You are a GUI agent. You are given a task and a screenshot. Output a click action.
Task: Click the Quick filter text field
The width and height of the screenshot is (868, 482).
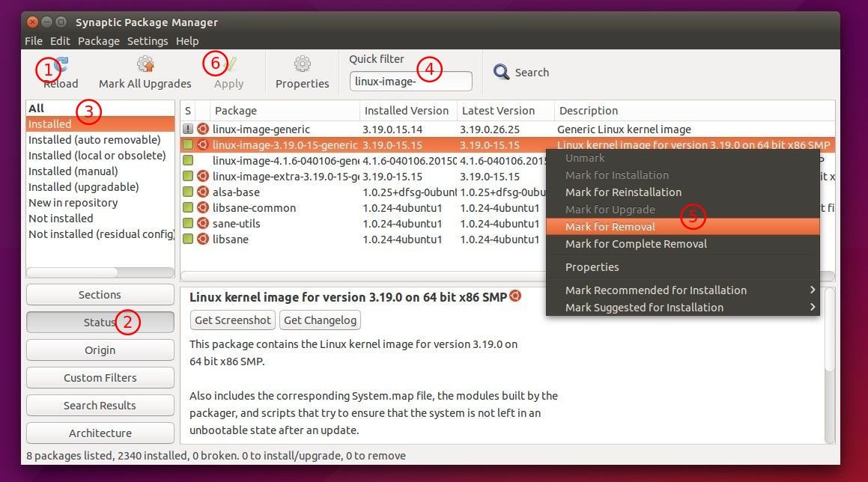tap(410, 82)
